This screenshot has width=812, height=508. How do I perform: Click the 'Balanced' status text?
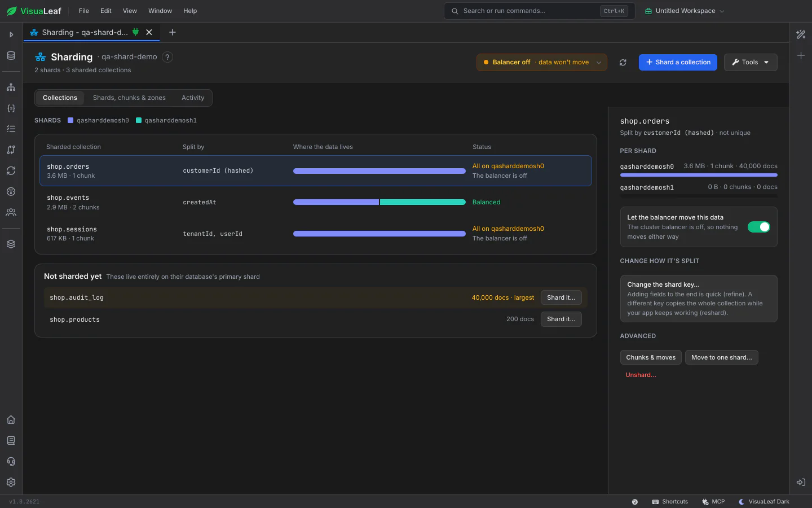click(486, 202)
